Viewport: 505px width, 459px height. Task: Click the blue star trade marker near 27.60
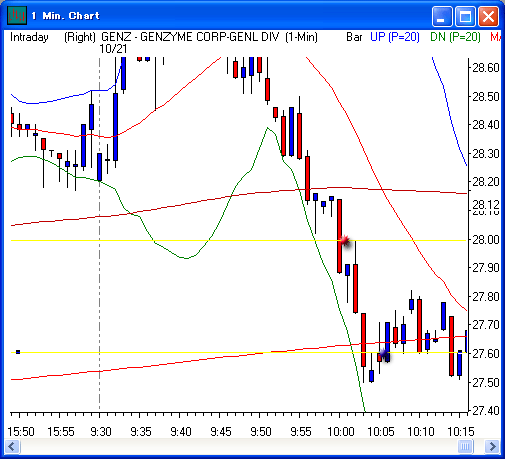384,354
